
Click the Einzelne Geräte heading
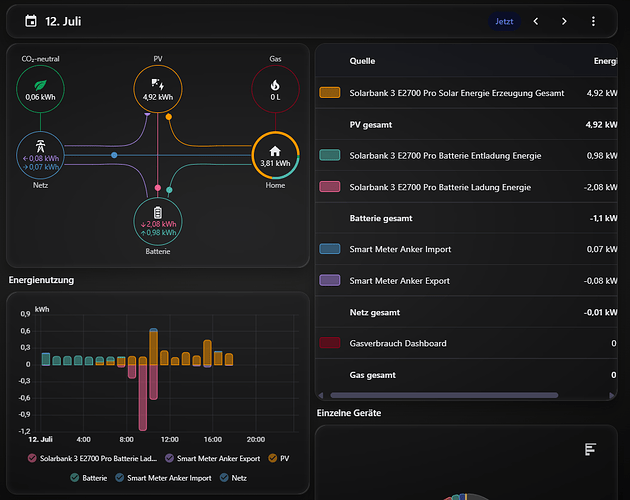pyautogui.click(x=349, y=413)
